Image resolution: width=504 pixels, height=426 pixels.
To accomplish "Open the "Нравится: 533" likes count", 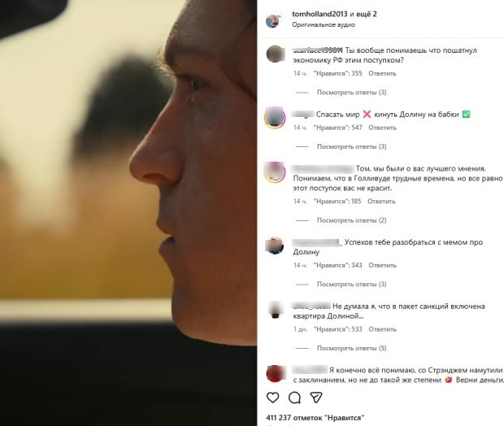I will (x=337, y=329).
